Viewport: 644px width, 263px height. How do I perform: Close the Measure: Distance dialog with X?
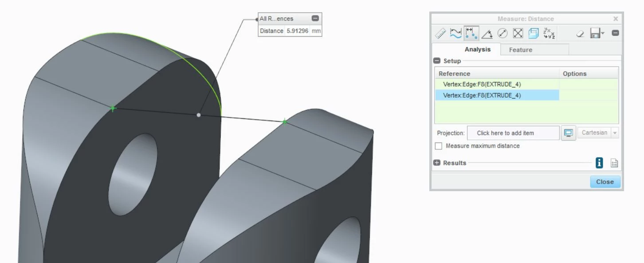click(x=616, y=19)
